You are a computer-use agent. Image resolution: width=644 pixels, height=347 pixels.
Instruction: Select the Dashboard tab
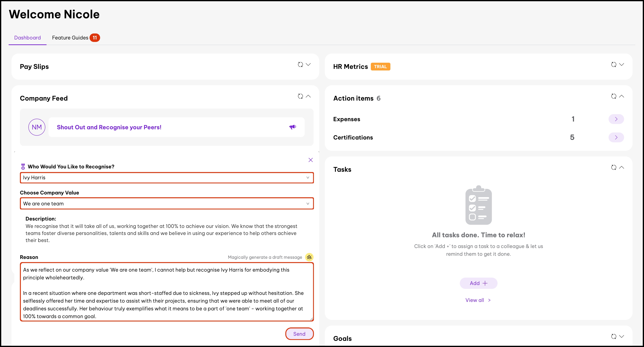point(27,38)
